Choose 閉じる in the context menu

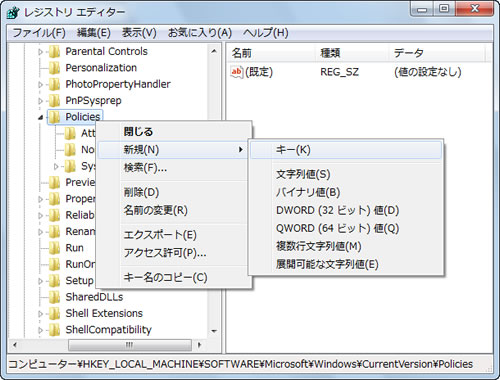coord(173,132)
